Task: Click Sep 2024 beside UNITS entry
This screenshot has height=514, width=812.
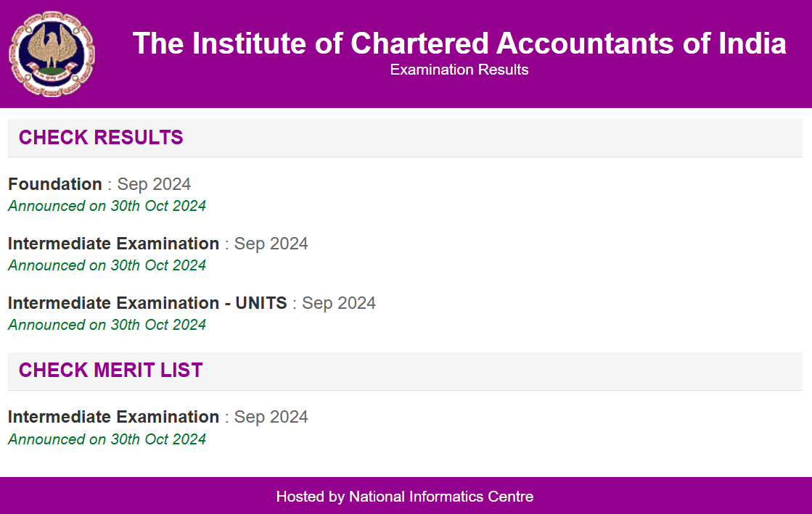Action: [x=338, y=303]
